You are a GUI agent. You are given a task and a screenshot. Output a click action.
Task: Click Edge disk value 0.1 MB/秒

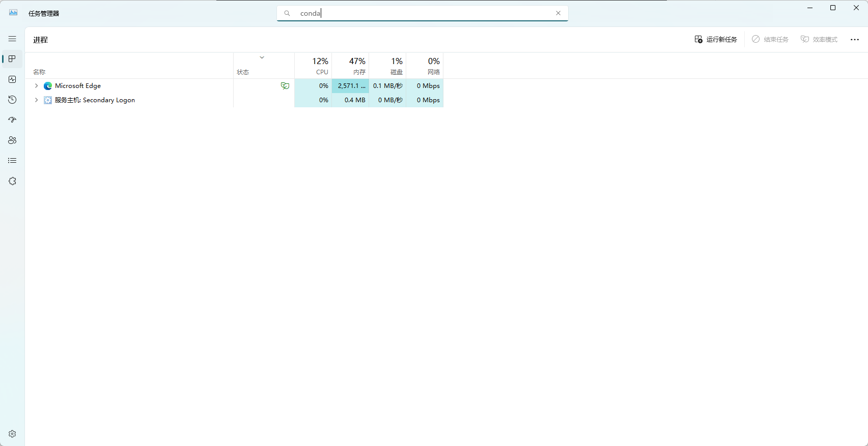pyautogui.click(x=387, y=86)
